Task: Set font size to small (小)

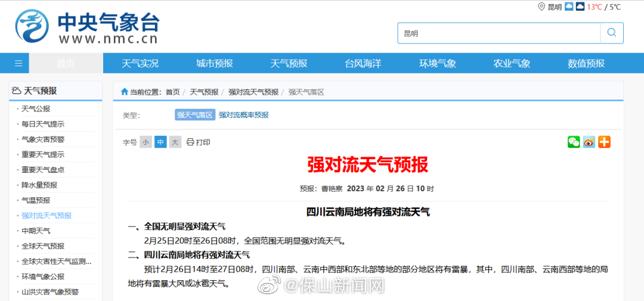Action: coord(146,142)
